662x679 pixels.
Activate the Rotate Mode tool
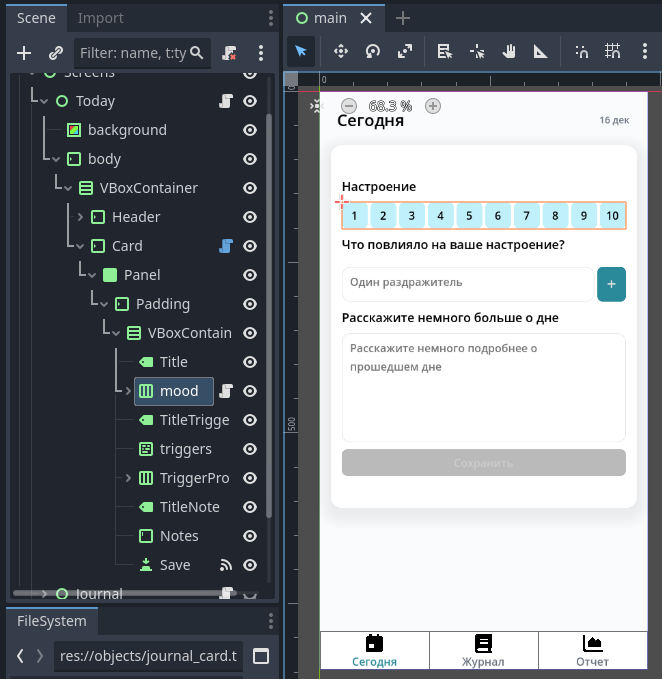(x=372, y=52)
